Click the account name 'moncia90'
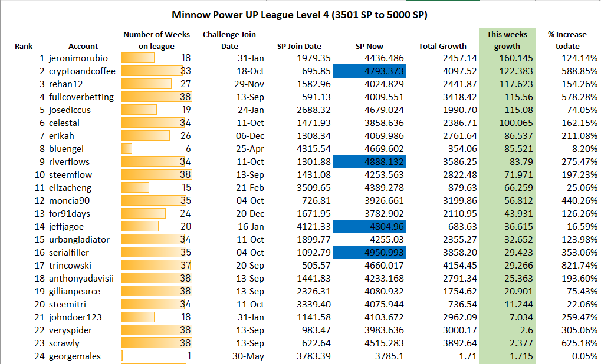The height and width of the screenshot is (364, 601). click(x=69, y=201)
